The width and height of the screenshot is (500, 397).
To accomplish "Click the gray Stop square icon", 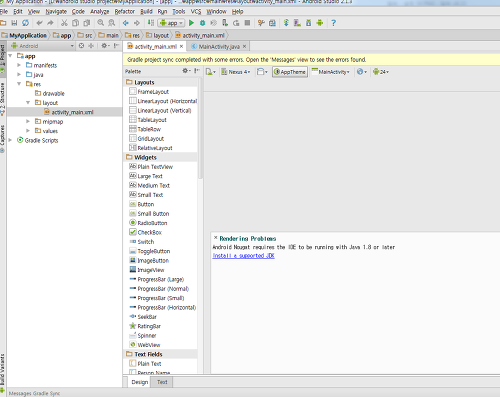I will click(247, 23).
